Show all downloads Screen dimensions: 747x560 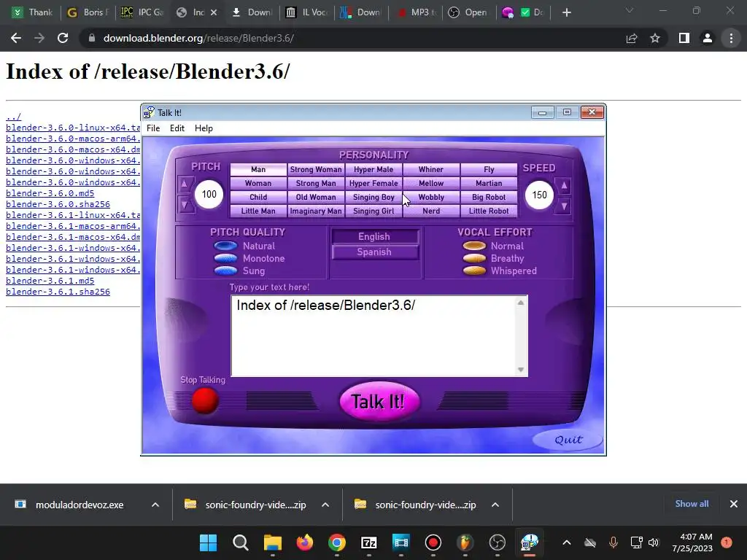click(x=692, y=504)
